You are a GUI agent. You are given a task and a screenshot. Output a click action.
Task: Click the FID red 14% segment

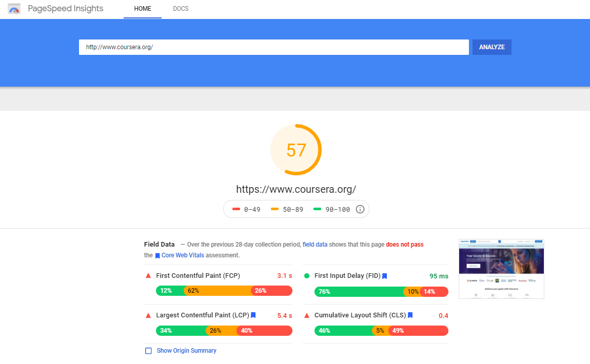point(434,291)
